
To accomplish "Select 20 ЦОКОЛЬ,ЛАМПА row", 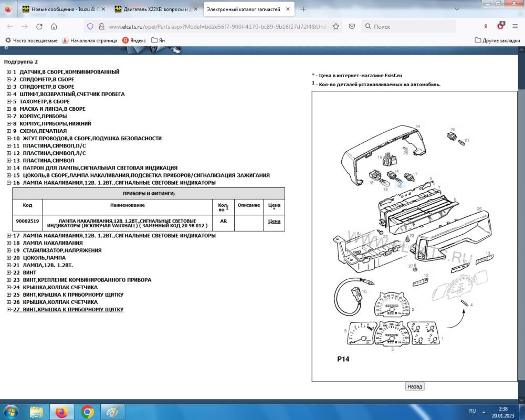I will coord(39,258).
